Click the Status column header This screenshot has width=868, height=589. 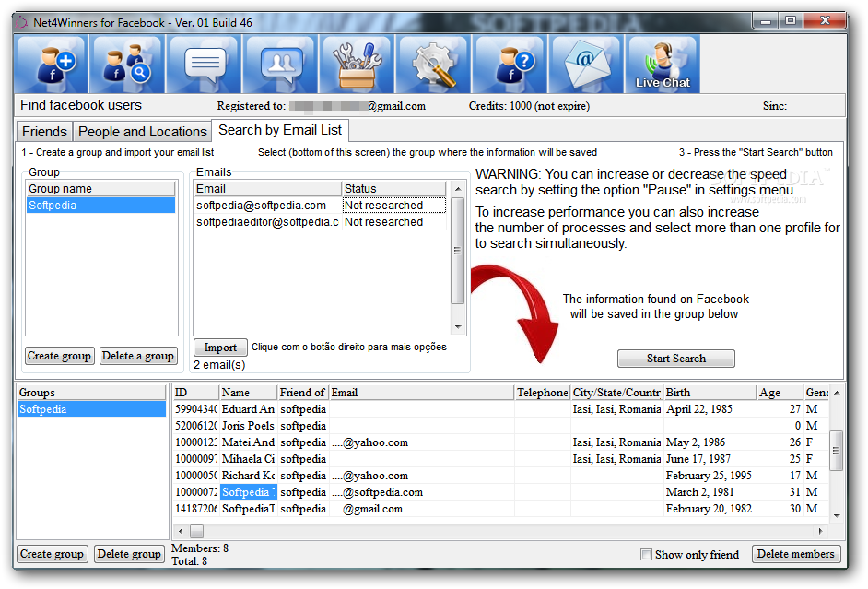coord(393,189)
